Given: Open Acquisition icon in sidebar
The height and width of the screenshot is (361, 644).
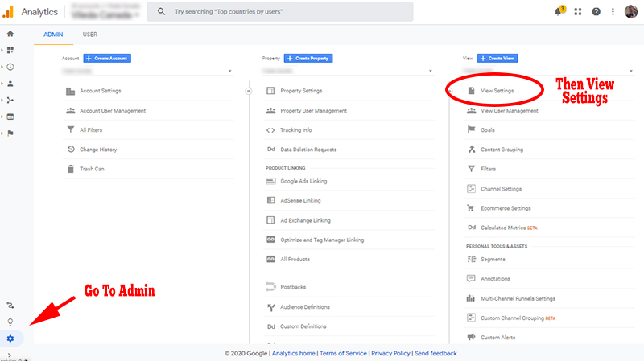Looking at the screenshot, I should click(x=10, y=100).
